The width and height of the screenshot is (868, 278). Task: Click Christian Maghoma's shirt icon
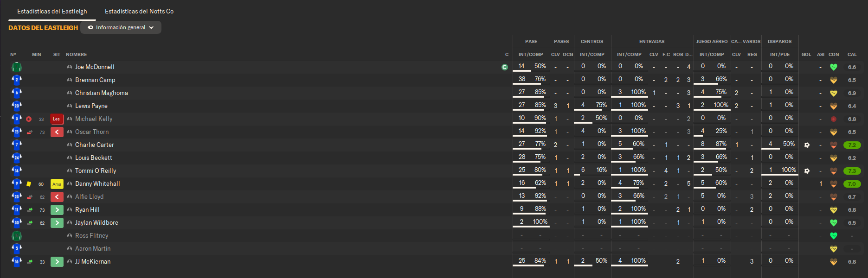17,93
